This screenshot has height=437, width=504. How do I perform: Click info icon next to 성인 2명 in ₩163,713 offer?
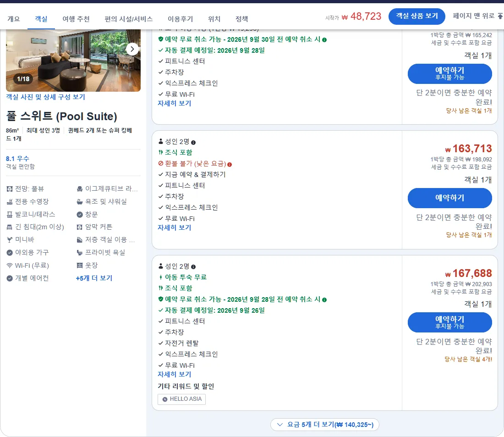coord(193,143)
